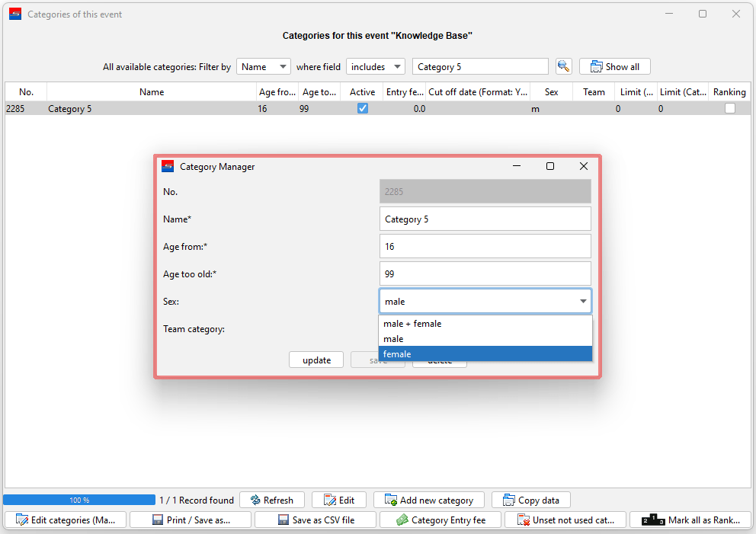Click the search magnifier icon button
The image size is (756, 534).
pyautogui.click(x=563, y=66)
